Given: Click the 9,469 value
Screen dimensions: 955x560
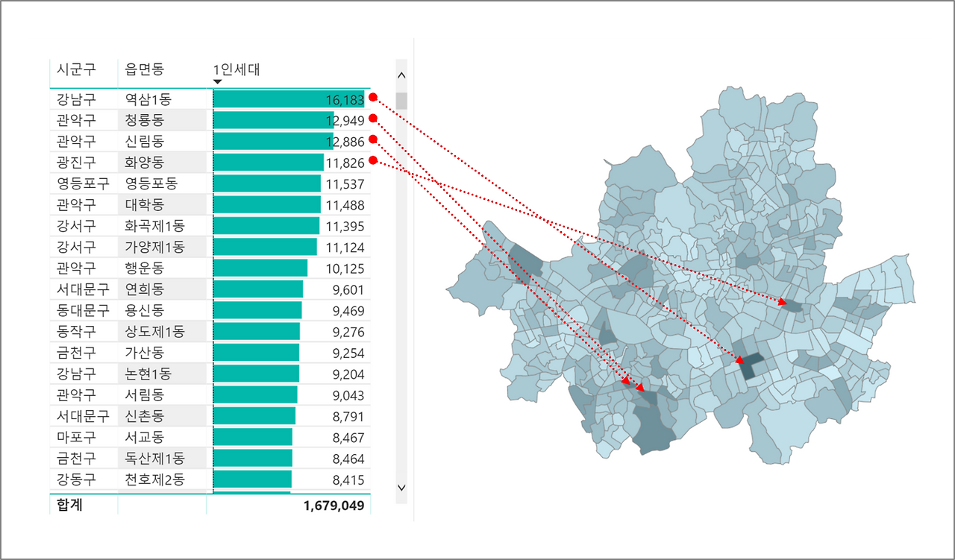Looking at the screenshot, I should point(349,310).
